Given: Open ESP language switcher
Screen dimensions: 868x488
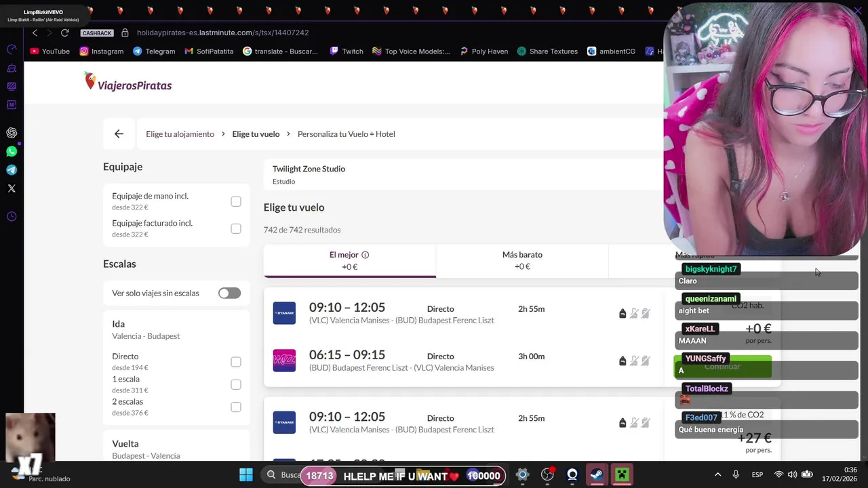Looking at the screenshot, I should [x=757, y=475].
